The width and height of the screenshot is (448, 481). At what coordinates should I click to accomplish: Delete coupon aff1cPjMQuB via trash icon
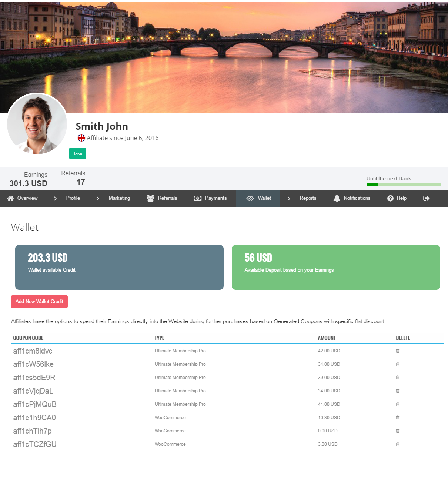pos(398,404)
